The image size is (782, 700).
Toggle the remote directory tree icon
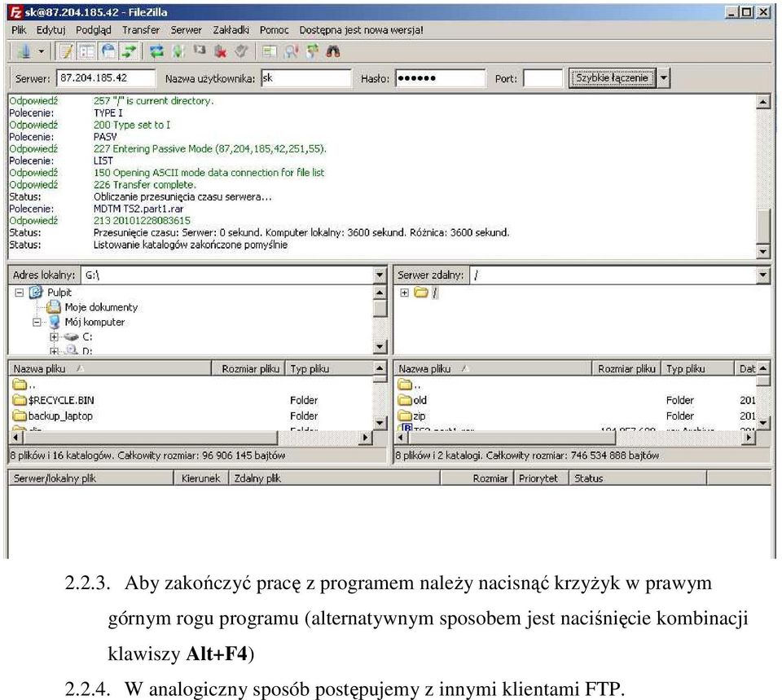[x=108, y=51]
